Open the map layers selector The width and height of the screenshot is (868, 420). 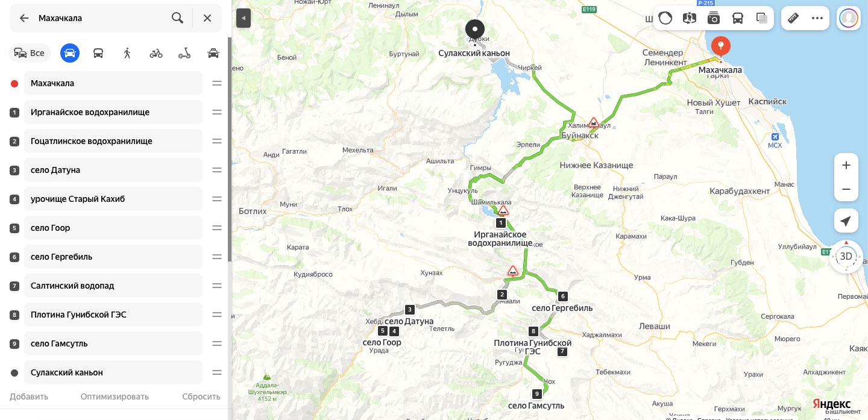[762, 18]
